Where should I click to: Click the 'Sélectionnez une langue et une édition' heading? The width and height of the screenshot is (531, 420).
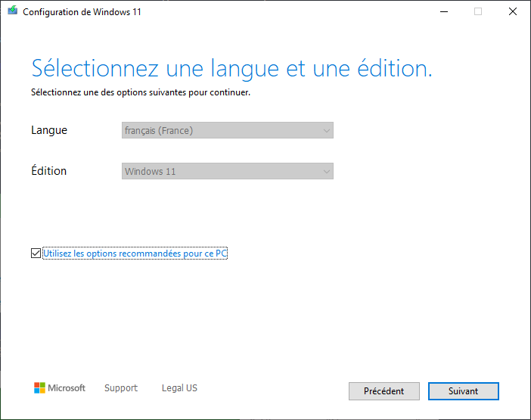[231, 68]
